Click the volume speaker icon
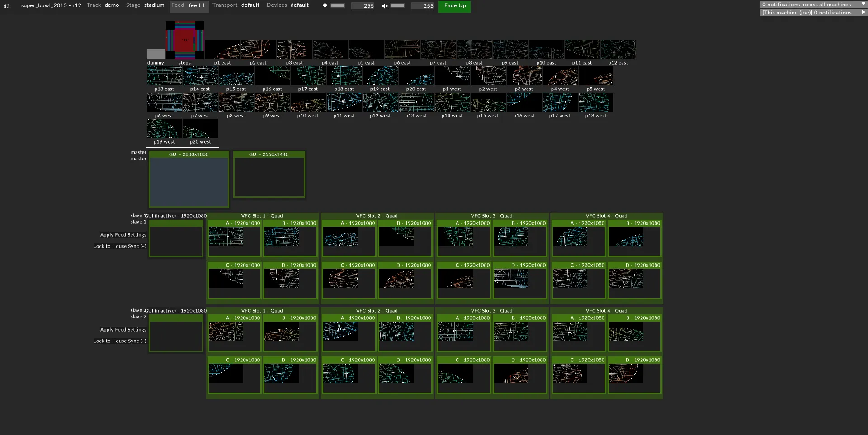The height and width of the screenshot is (435, 868). click(384, 6)
